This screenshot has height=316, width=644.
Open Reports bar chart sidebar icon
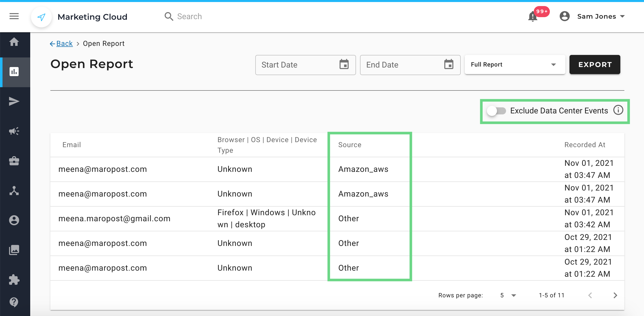click(x=14, y=72)
